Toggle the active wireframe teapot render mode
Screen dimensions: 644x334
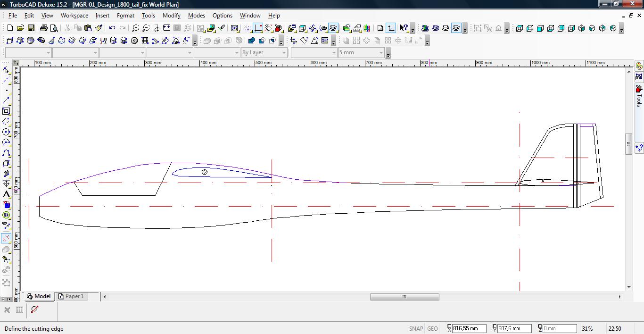tap(456, 28)
